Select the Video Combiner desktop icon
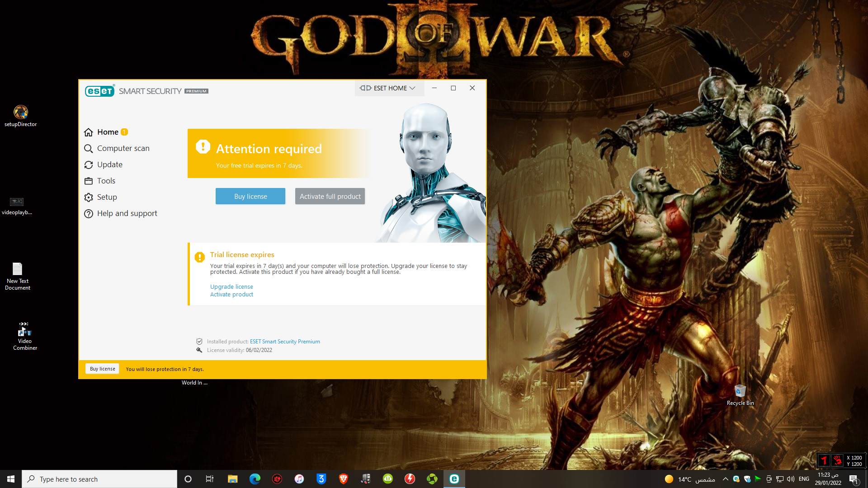 [x=25, y=336]
